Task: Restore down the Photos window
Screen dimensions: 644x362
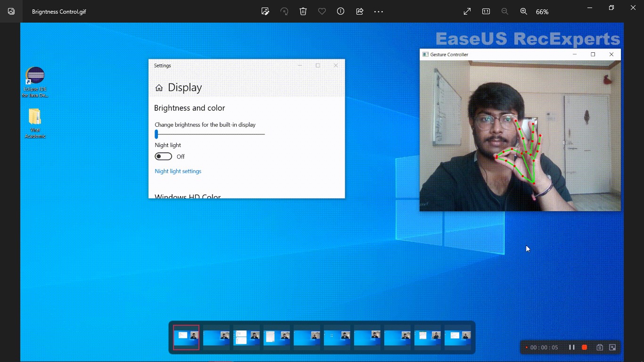Action: pos(611,8)
